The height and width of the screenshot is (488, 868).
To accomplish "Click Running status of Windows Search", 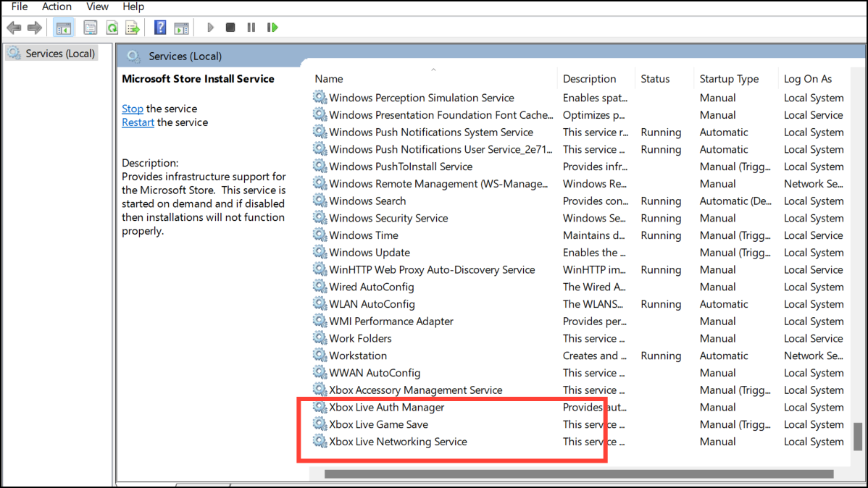I will (x=661, y=201).
